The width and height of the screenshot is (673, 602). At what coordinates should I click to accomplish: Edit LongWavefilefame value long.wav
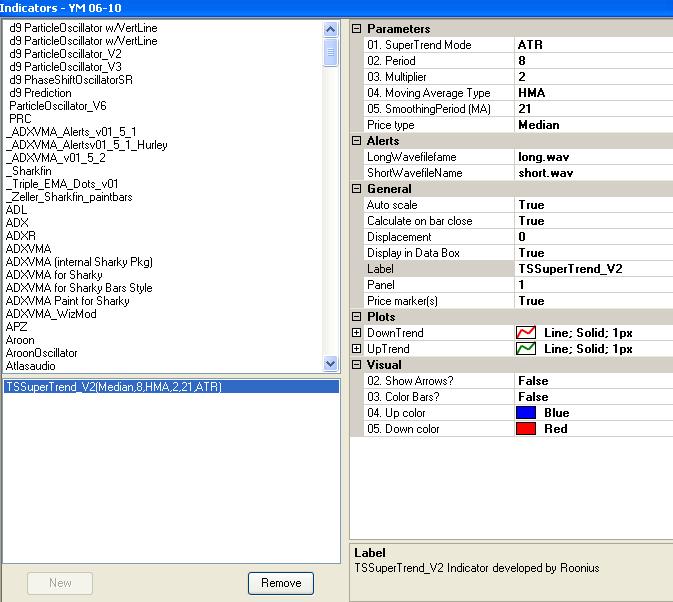pyautogui.click(x=594, y=157)
